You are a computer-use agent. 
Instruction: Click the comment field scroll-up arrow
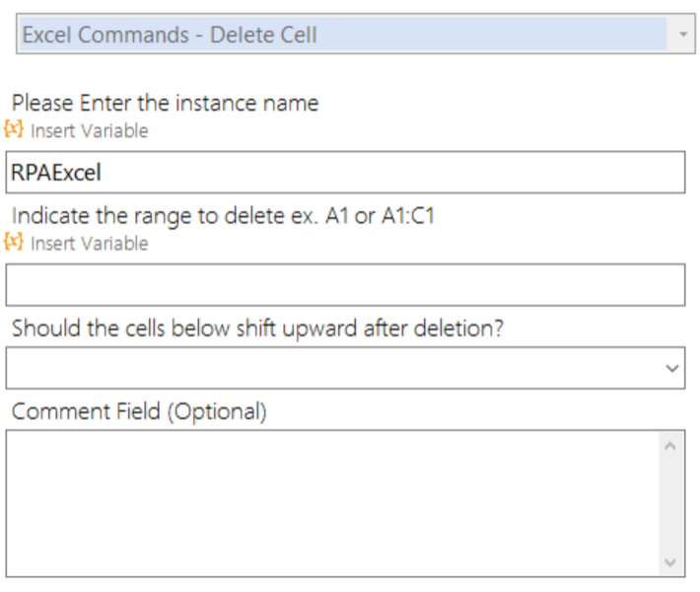pos(670,446)
